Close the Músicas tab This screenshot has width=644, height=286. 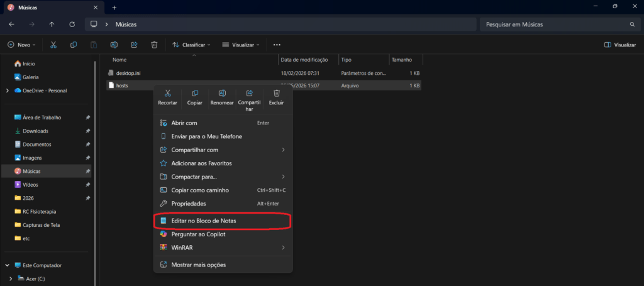(x=96, y=8)
